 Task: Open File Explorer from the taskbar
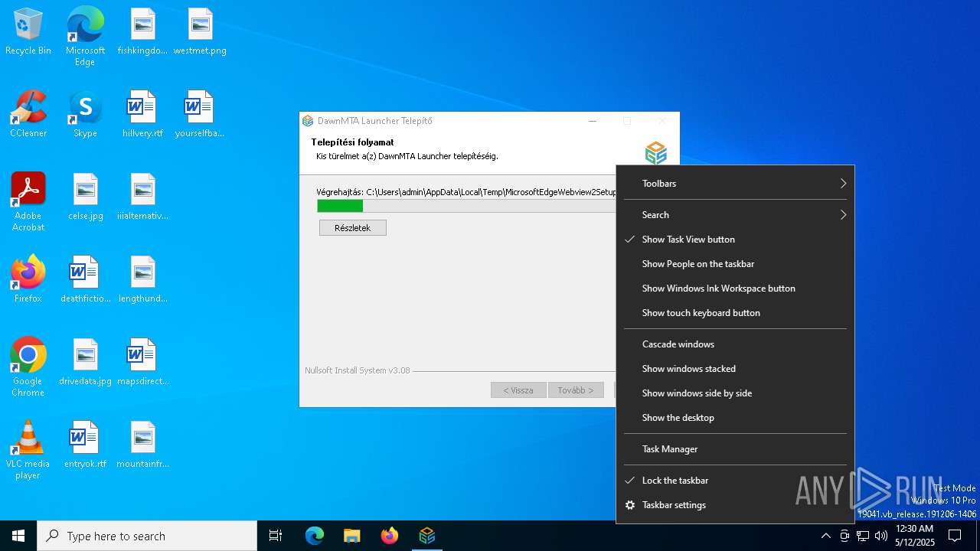tap(352, 536)
